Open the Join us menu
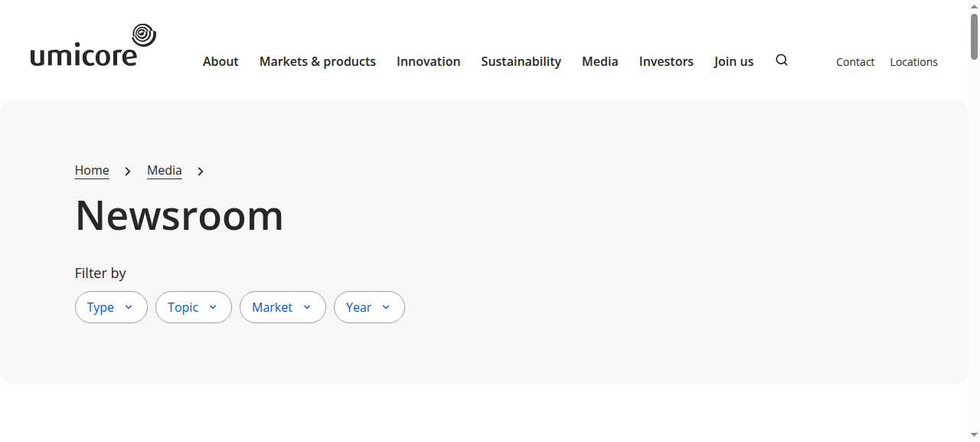Image resolution: width=980 pixels, height=442 pixels. click(x=733, y=61)
